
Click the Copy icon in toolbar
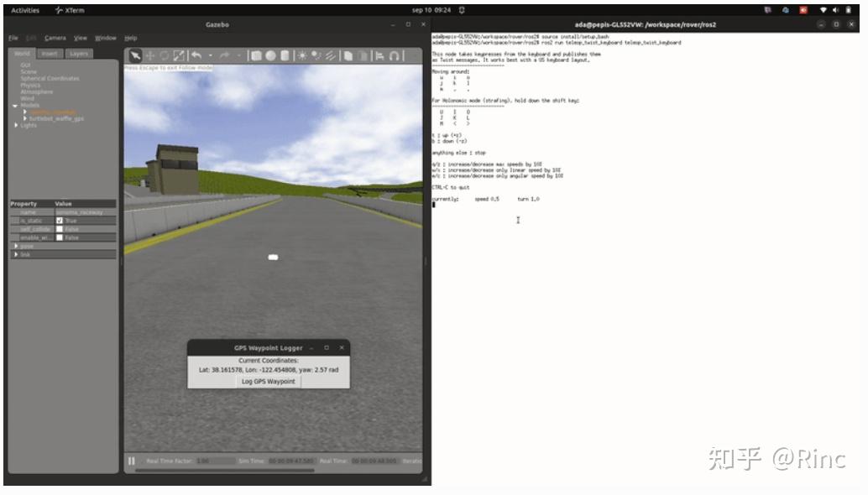coord(348,55)
